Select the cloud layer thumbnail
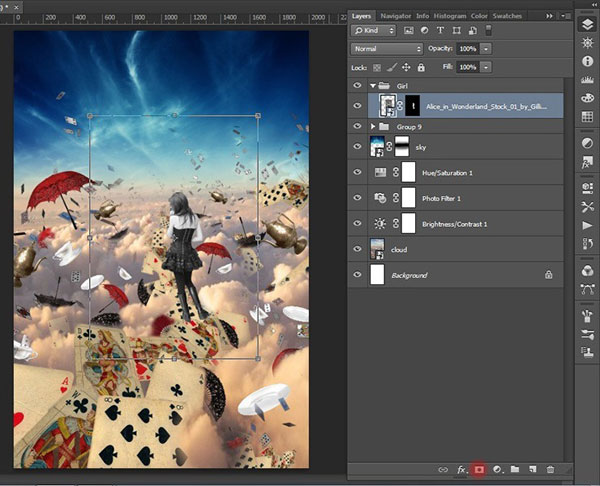The height and width of the screenshot is (486, 600). tap(377, 249)
